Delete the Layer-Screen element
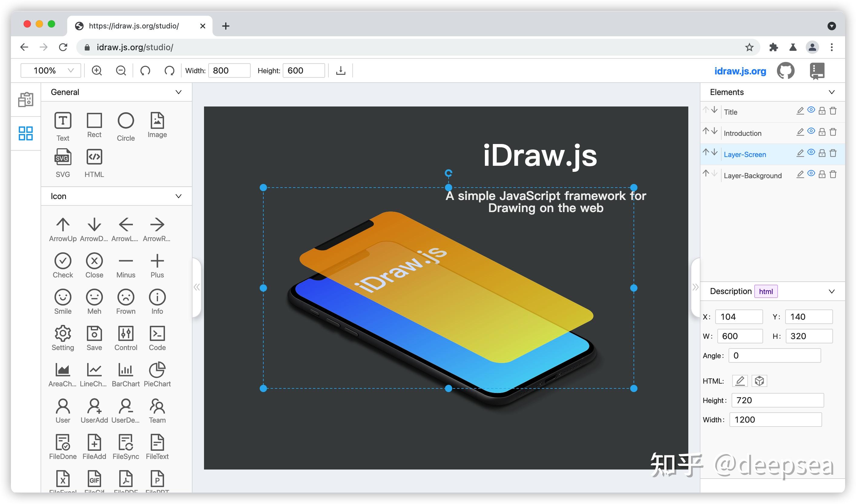The image size is (856, 504). point(833,153)
